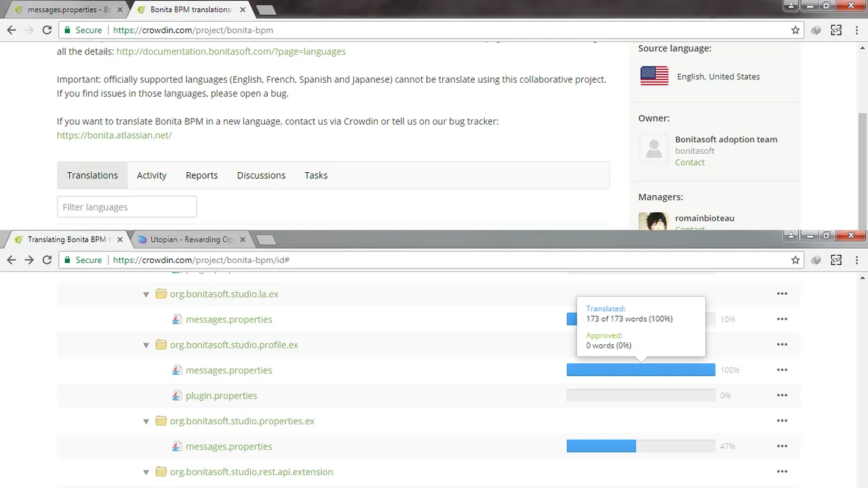Click the 0% progress bar of plugin.properties
This screenshot has height=488, width=868.
click(x=641, y=396)
